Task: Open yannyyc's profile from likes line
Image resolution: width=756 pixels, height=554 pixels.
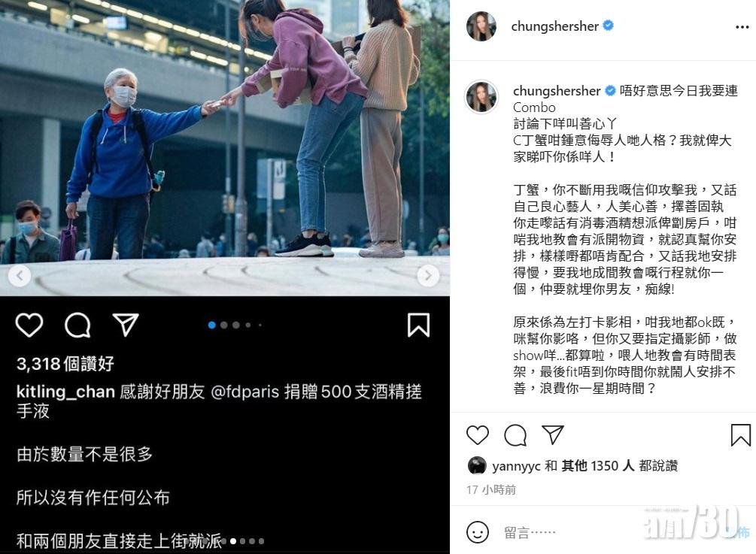Action: coord(516,466)
